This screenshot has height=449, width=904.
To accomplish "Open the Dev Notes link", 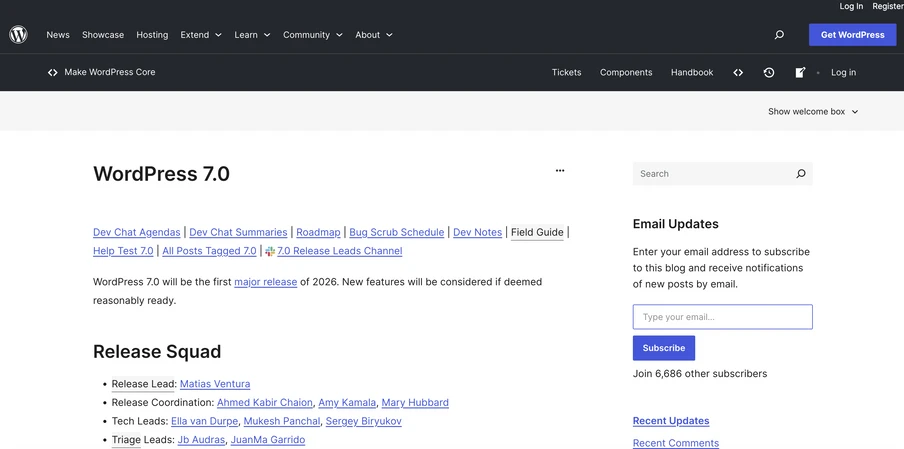I will pyautogui.click(x=477, y=232).
